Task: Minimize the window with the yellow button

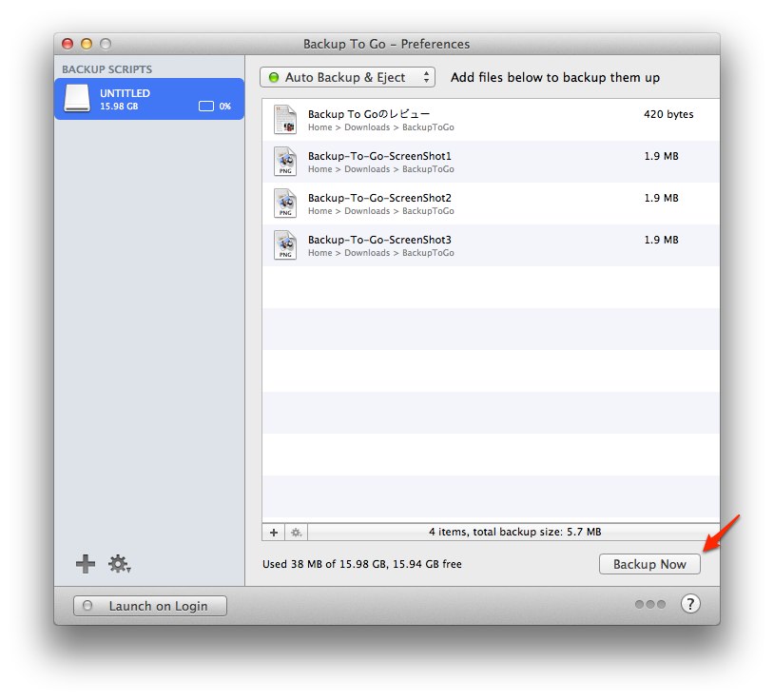Action: click(x=87, y=44)
